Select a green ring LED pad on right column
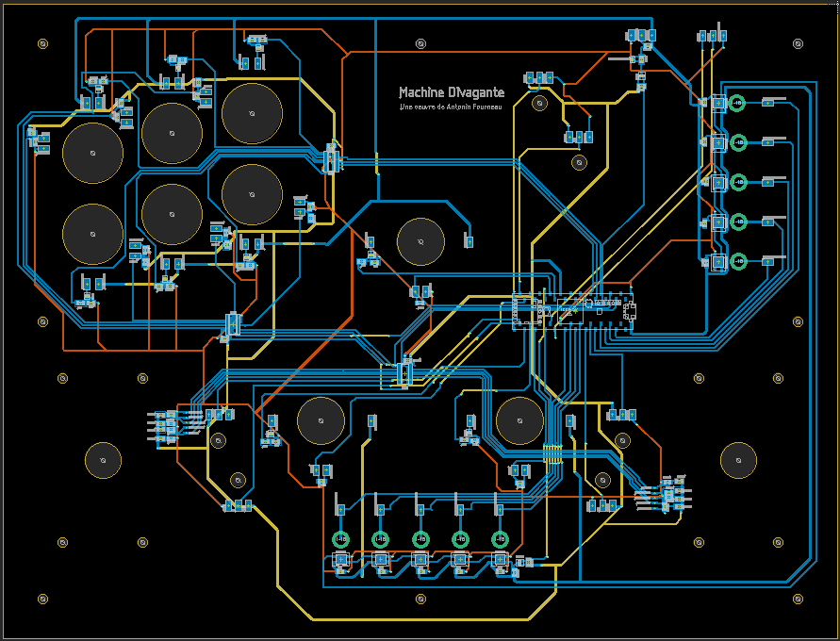The width and height of the screenshot is (840, 641). point(740,181)
